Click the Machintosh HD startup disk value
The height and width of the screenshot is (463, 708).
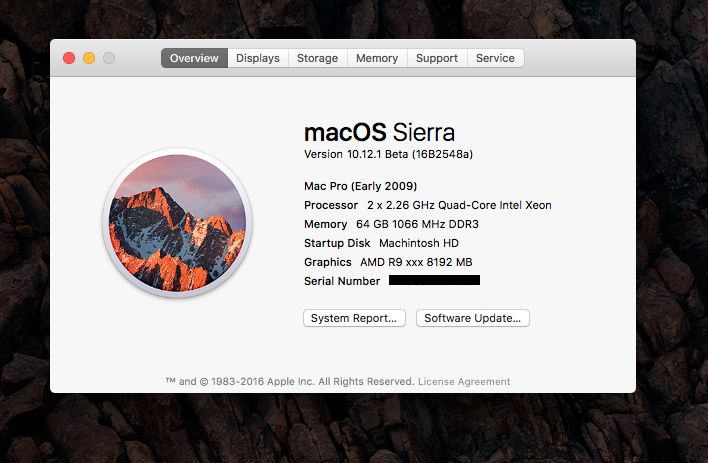[419, 243]
